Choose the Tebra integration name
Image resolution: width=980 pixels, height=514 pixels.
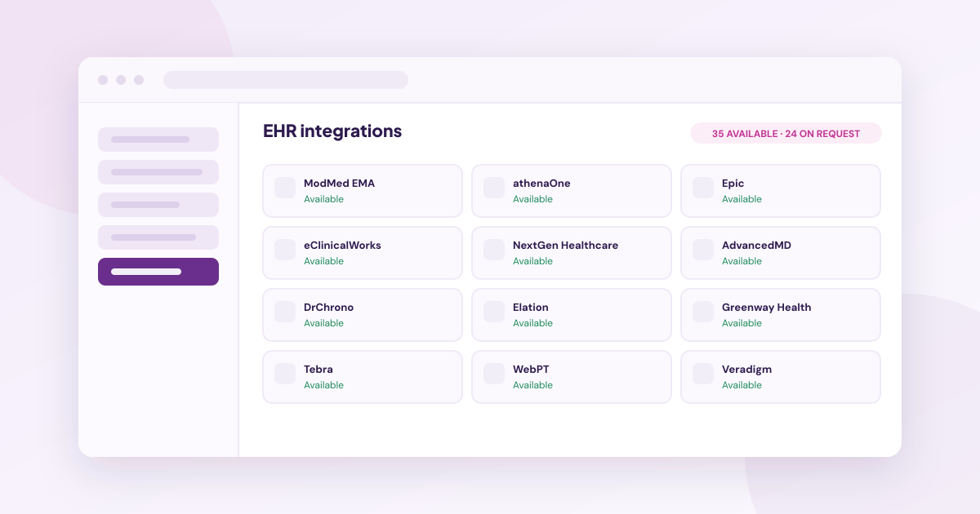point(318,370)
